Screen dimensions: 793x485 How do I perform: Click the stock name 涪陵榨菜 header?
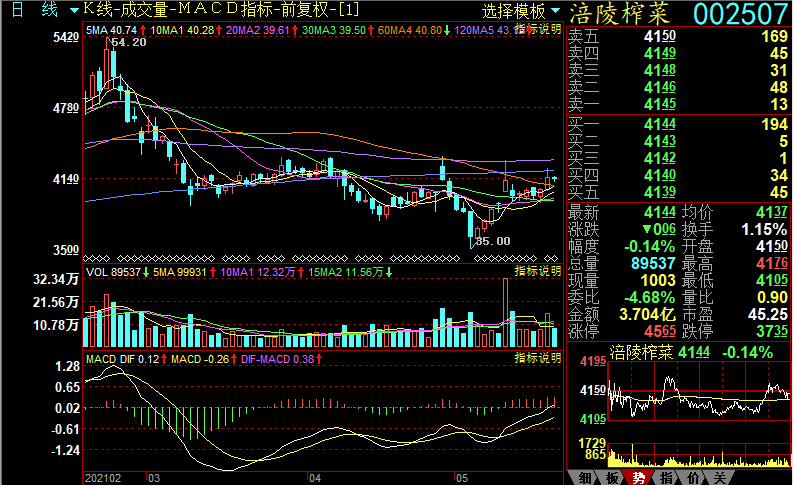(x=620, y=14)
